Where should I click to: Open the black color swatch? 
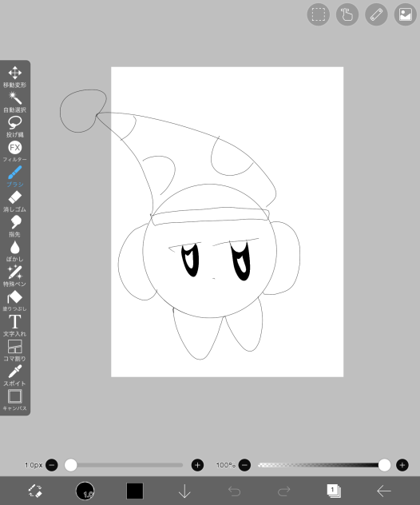[134, 491]
